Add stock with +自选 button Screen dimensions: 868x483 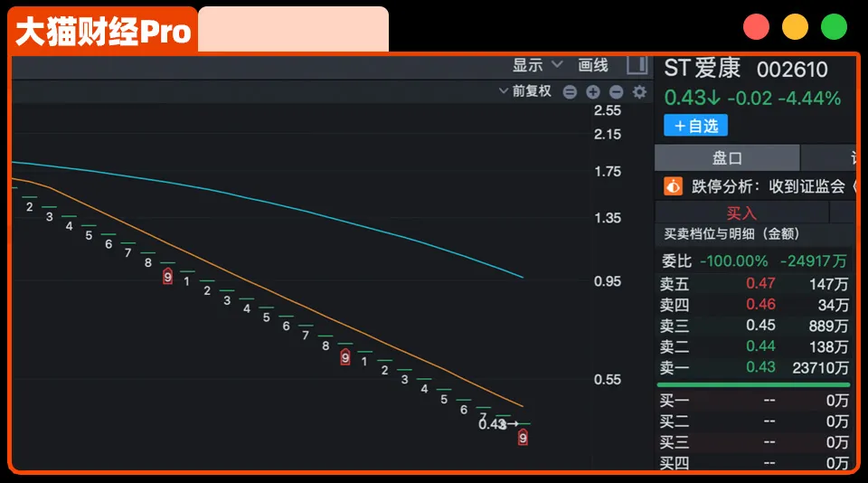(x=695, y=126)
